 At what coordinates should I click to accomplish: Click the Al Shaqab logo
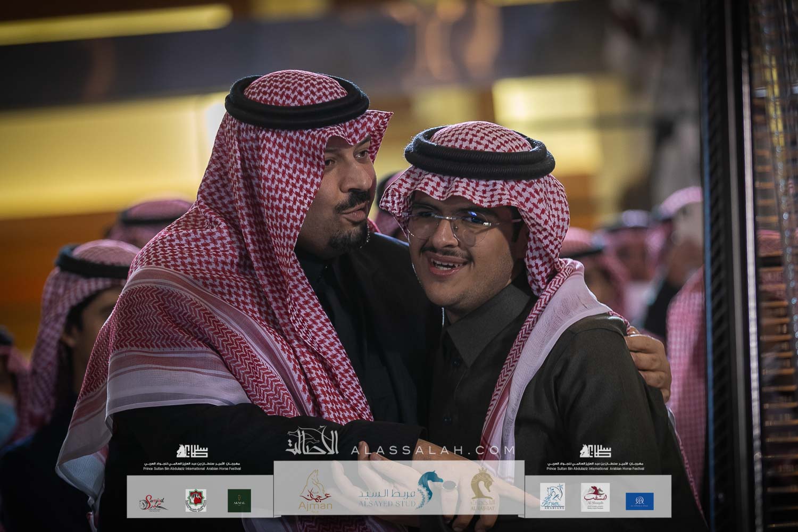click(x=595, y=498)
